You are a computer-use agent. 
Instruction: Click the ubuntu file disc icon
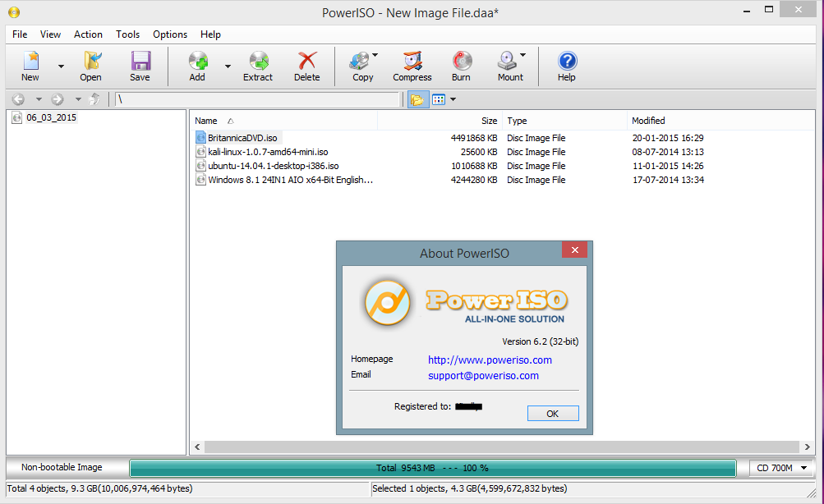[200, 165]
